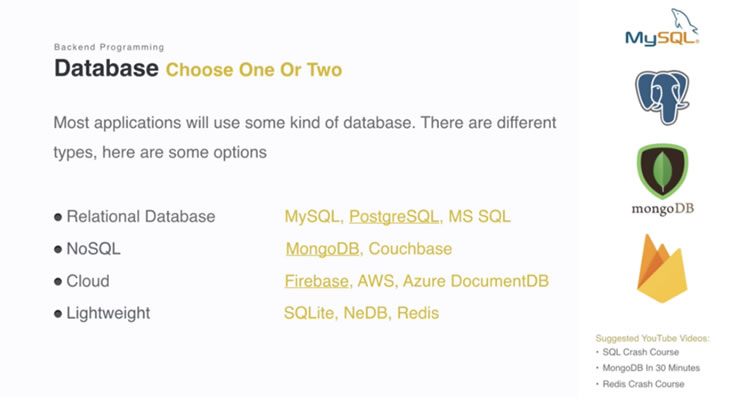Click the Couchbase text
Viewport: 740px width, 400px height.
click(410, 249)
